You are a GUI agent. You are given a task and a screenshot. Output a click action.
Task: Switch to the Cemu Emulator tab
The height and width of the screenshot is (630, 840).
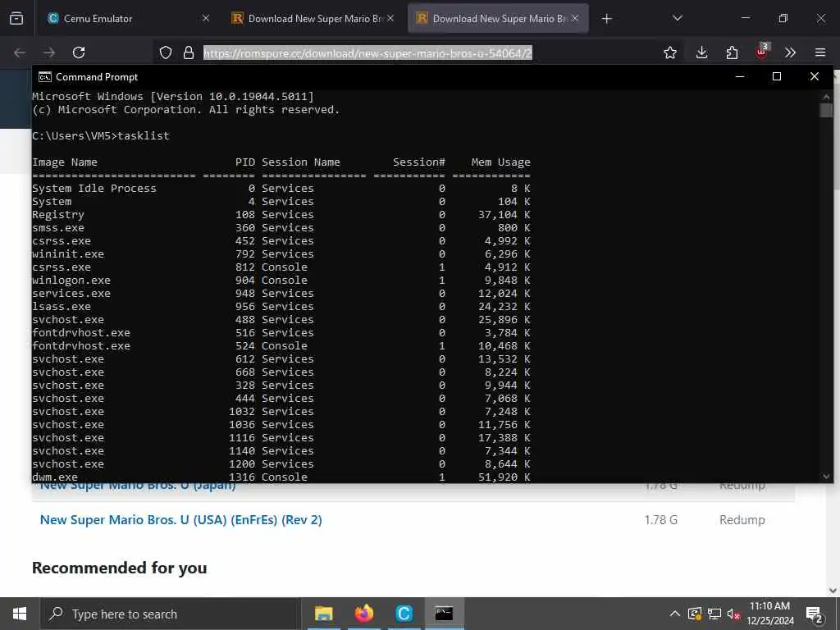(129, 18)
